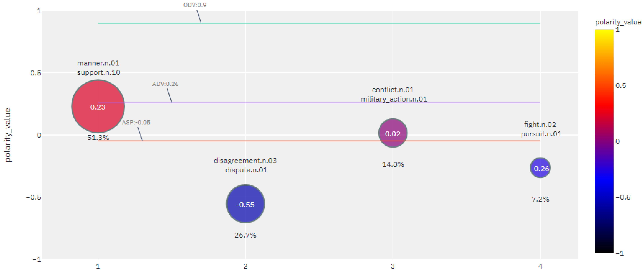This screenshot has height=274, width=644.
Task: Click the ADV:0.26 annotation label
Action: tap(165, 84)
